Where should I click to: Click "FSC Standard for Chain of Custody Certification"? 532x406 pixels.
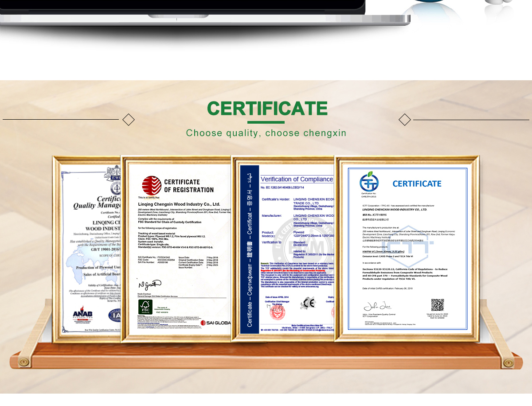pyautogui.click(x=170, y=222)
